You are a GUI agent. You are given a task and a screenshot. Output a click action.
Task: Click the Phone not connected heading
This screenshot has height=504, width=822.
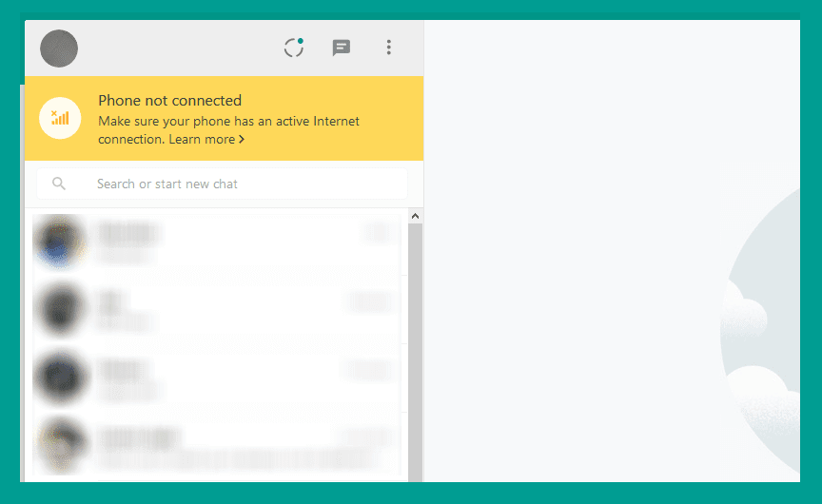point(170,100)
